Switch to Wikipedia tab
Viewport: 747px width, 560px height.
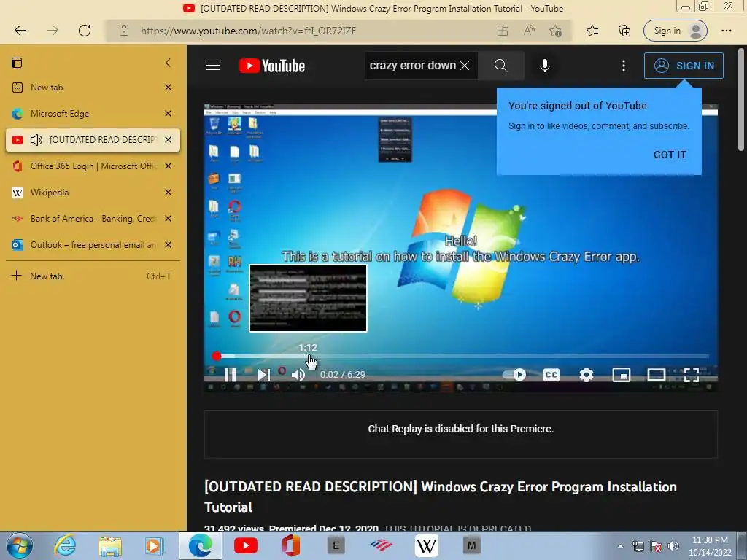tap(93, 192)
